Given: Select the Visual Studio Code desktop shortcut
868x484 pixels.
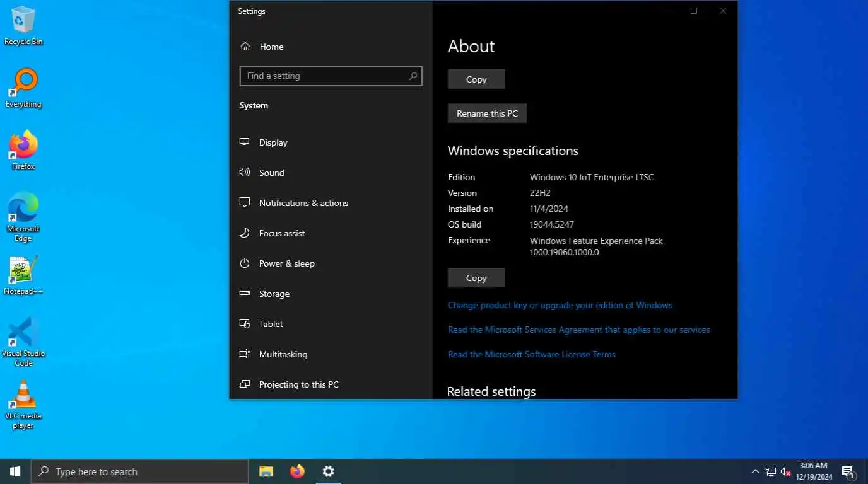Looking at the screenshot, I should pos(23,342).
